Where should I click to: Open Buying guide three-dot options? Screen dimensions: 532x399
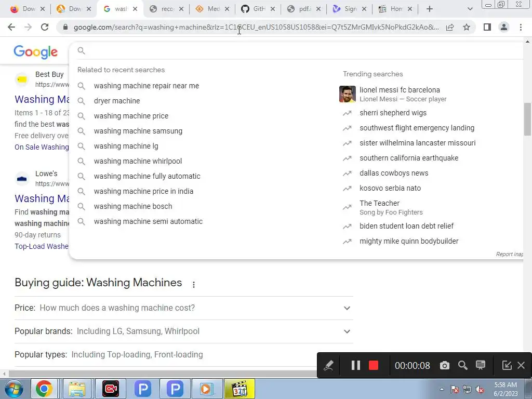[194, 284]
